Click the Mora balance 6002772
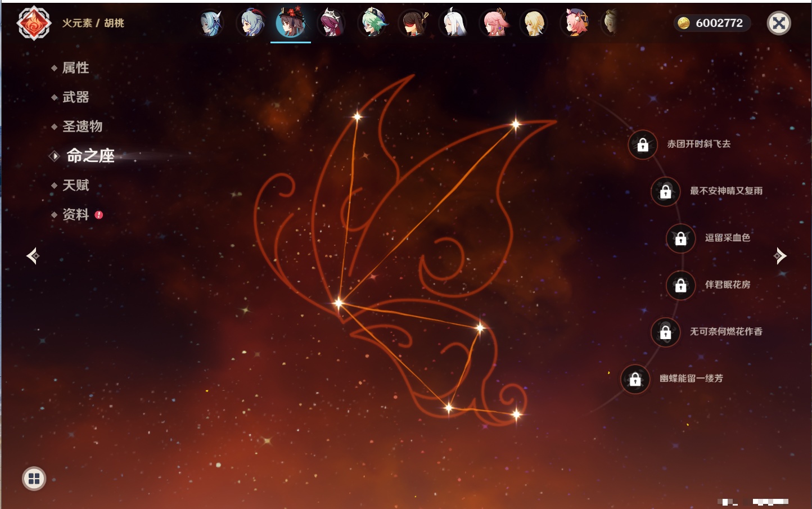Image resolution: width=812 pixels, height=509 pixels. point(719,23)
